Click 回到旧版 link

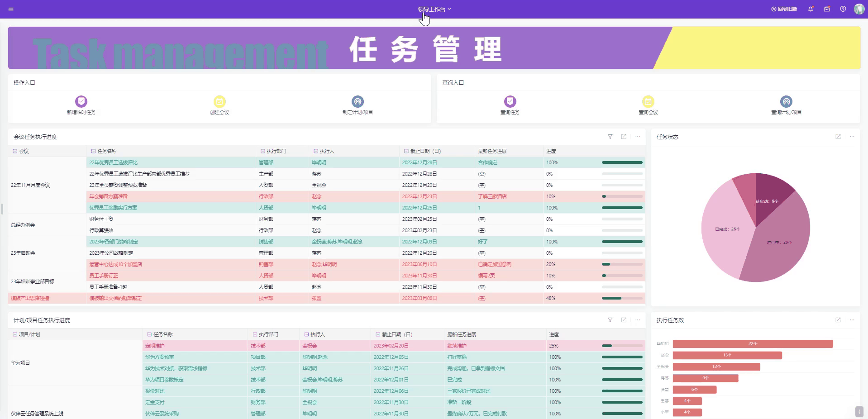[x=784, y=9]
